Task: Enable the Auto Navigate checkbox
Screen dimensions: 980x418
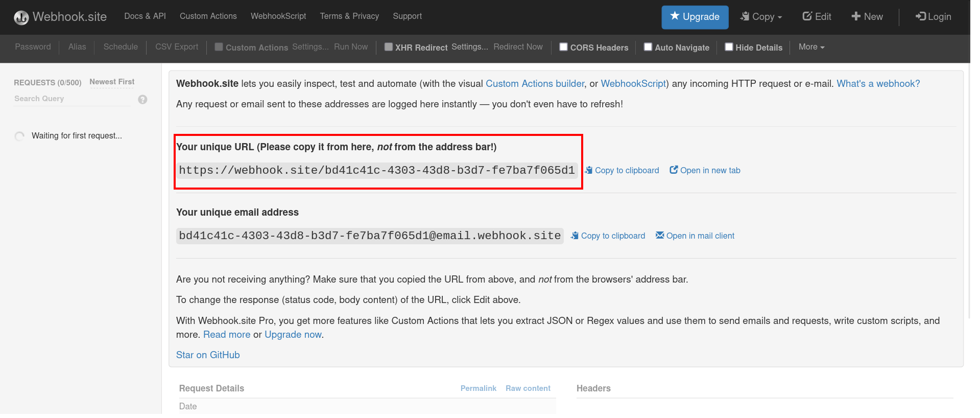Action: [x=648, y=47]
